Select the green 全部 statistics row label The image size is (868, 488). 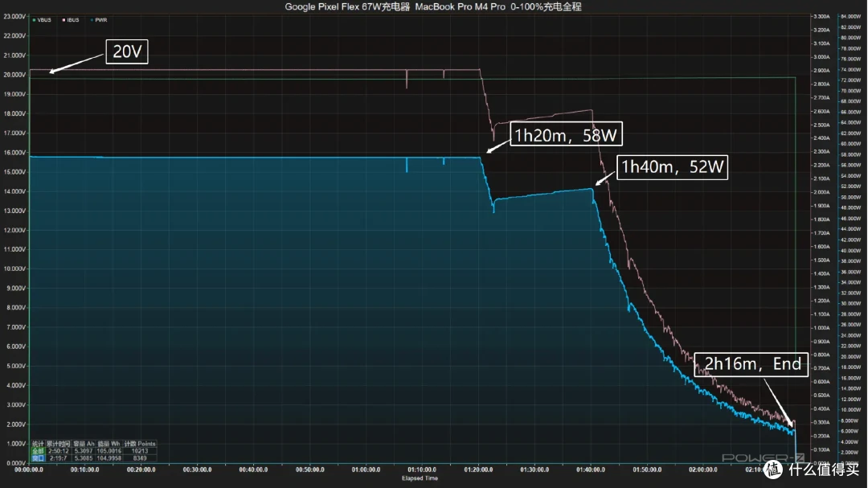coord(38,451)
